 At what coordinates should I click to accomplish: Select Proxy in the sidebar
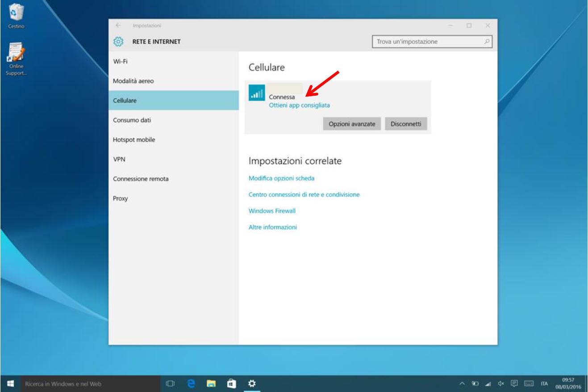[x=174, y=199]
